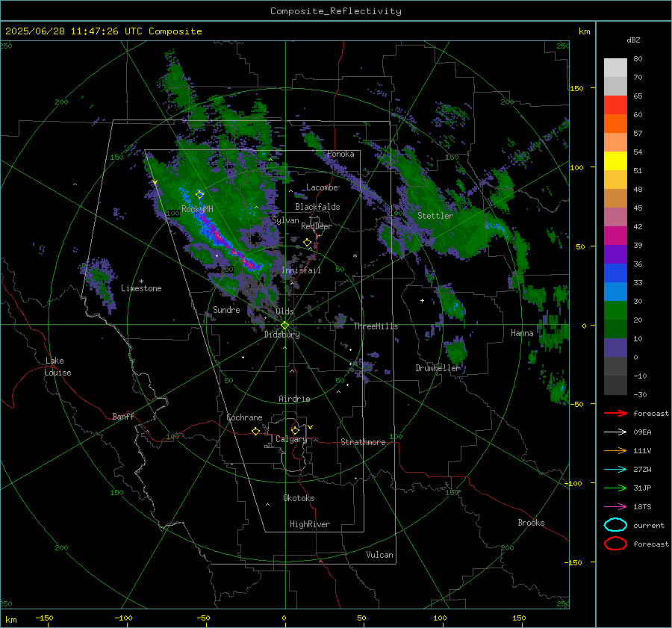Click the -150 tick on bottom km axis
The height and width of the screenshot is (628, 672).
pos(44,618)
